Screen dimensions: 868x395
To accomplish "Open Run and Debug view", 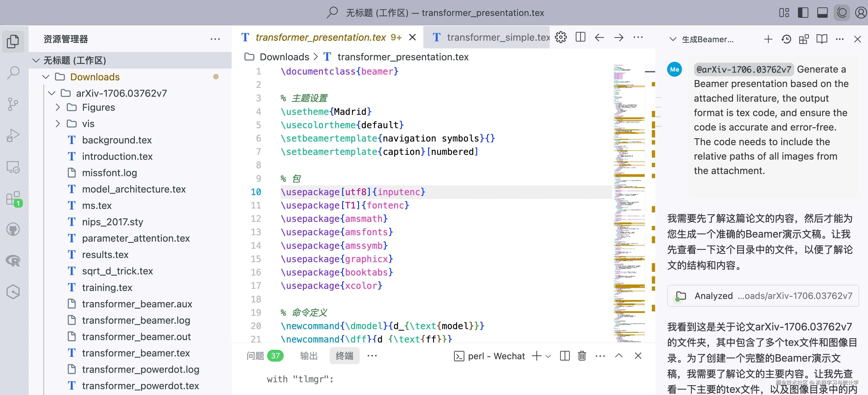I will pyautogui.click(x=13, y=135).
